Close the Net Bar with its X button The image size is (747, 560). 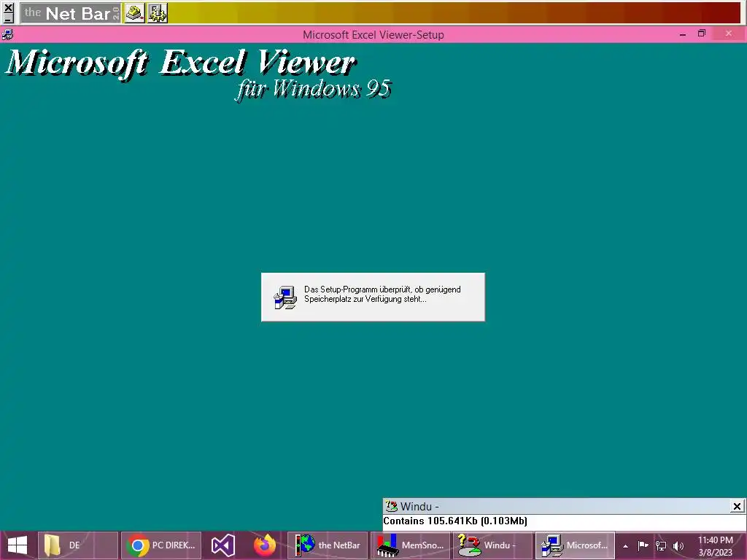click(8, 7)
